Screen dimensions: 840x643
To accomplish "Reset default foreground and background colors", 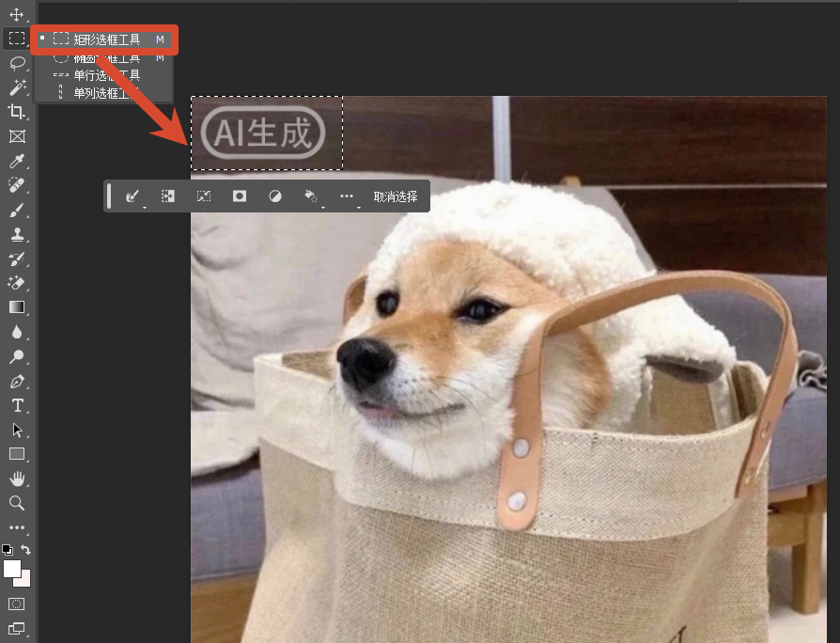I will tap(8, 549).
